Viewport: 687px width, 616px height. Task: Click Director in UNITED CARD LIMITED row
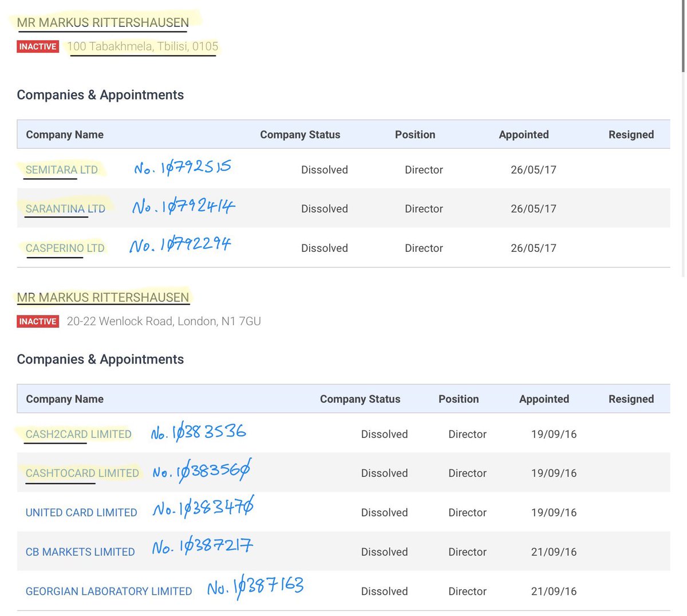467,513
